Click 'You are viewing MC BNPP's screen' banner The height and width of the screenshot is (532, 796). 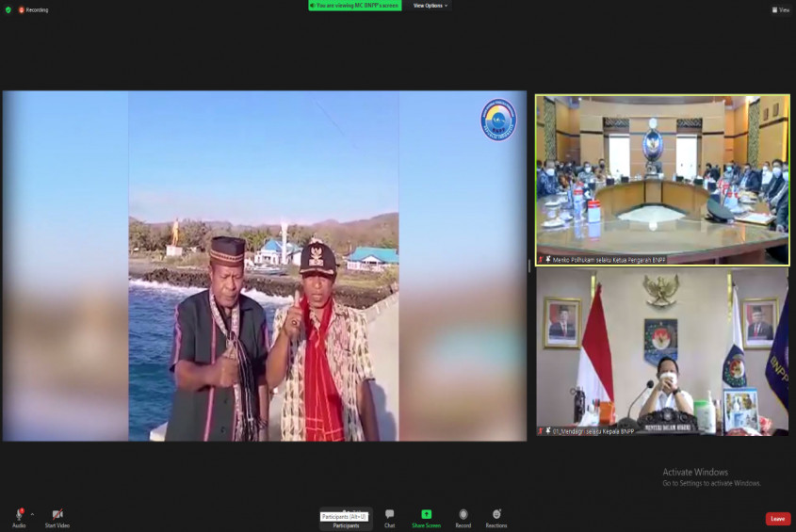tap(355, 6)
